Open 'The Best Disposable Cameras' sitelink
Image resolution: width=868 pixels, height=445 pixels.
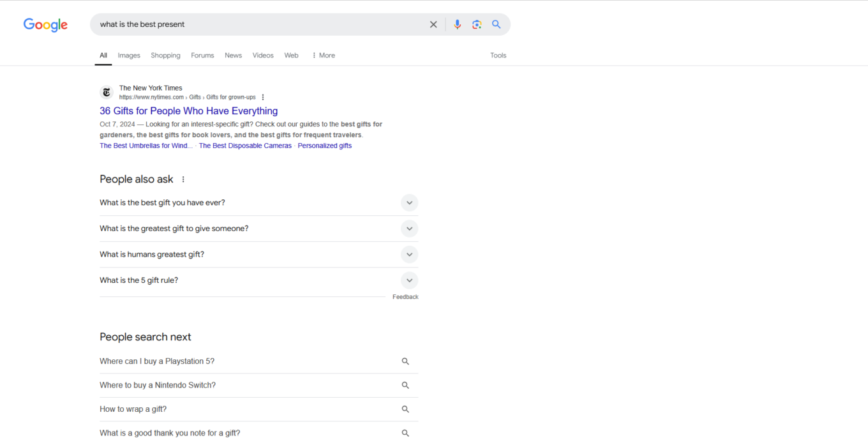[245, 145]
